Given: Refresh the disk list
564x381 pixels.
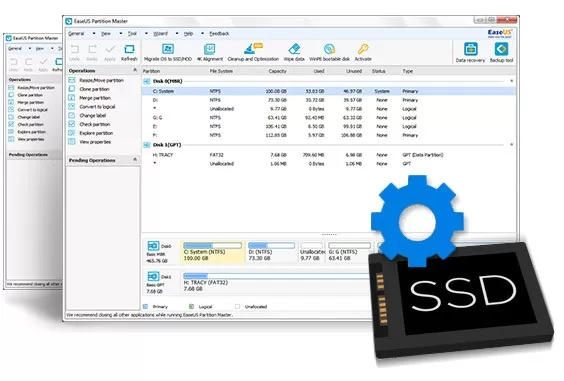Looking at the screenshot, I should [129, 52].
